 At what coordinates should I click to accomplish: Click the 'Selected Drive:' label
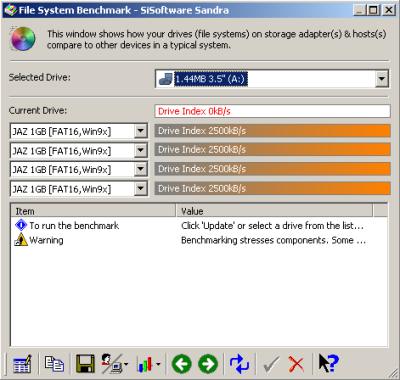click(40, 77)
